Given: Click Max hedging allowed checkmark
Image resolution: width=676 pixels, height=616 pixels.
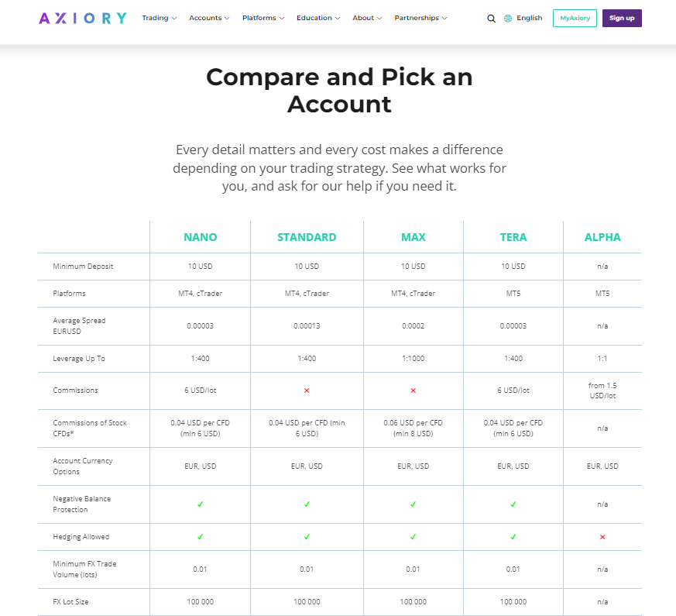Looking at the screenshot, I should pyautogui.click(x=413, y=536).
